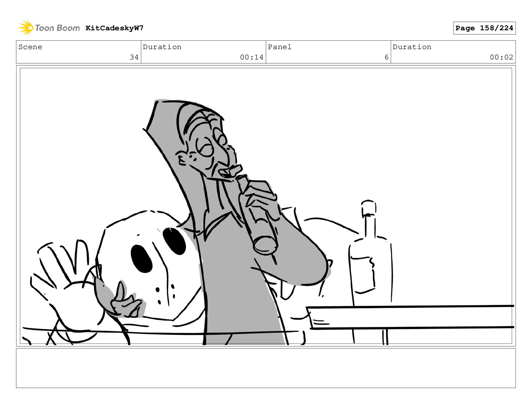Click the Scene label
Viewport: 532px width, 412px height.
click(30, 47)
